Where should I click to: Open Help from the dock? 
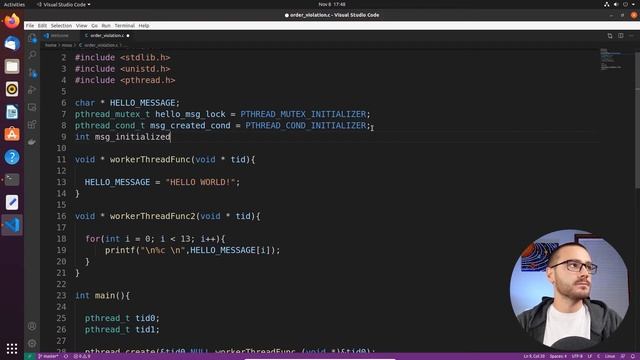(x=12, y=157)
